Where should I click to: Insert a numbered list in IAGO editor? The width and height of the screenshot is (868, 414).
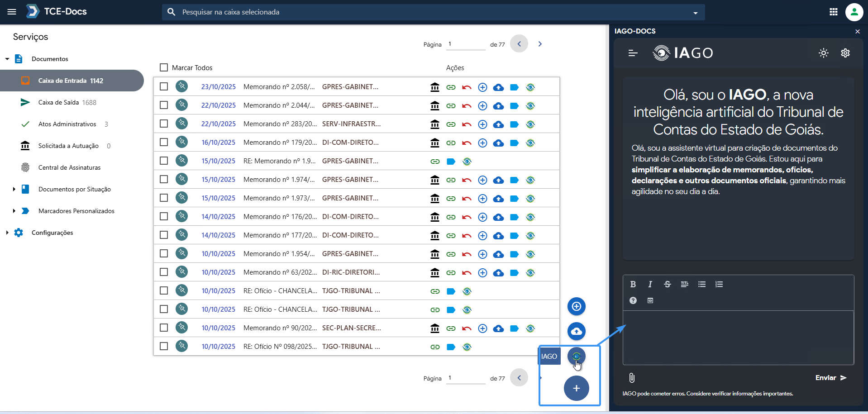click(719, 284)
